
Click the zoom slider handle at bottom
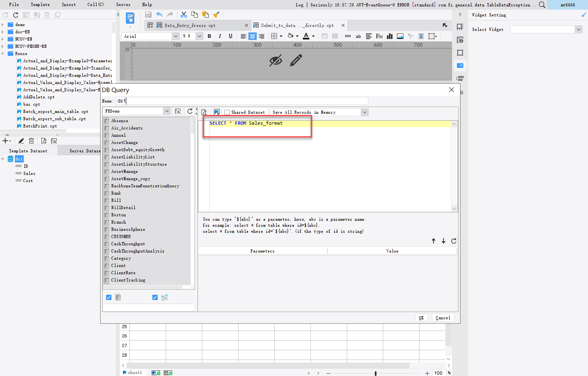tap(376, 373)
